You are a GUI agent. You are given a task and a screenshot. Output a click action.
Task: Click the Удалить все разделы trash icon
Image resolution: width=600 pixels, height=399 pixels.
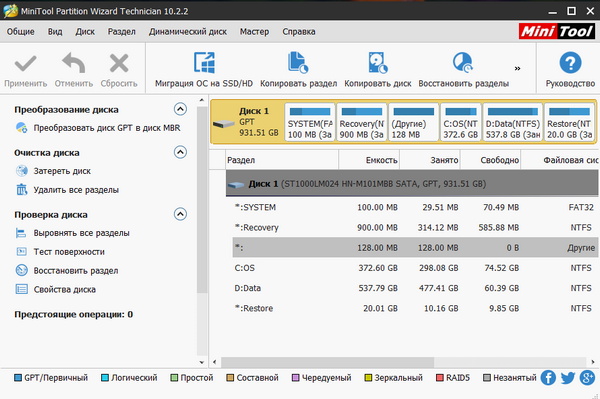click(x=21, y=189)
